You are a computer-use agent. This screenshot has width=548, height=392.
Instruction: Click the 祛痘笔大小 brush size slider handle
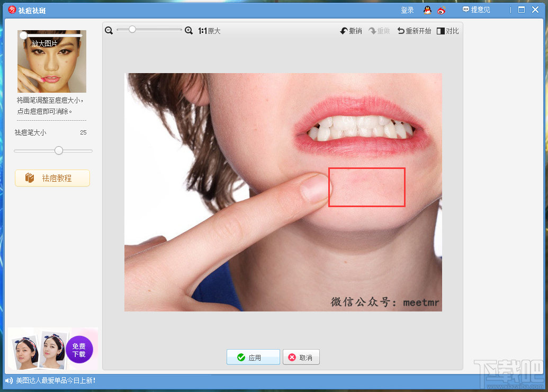coord(59,150)
